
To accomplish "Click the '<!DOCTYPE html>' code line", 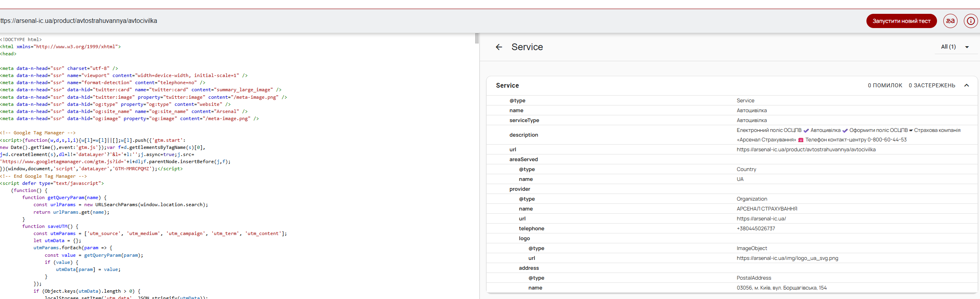I will pyautogui.click(x=21, y=39).
